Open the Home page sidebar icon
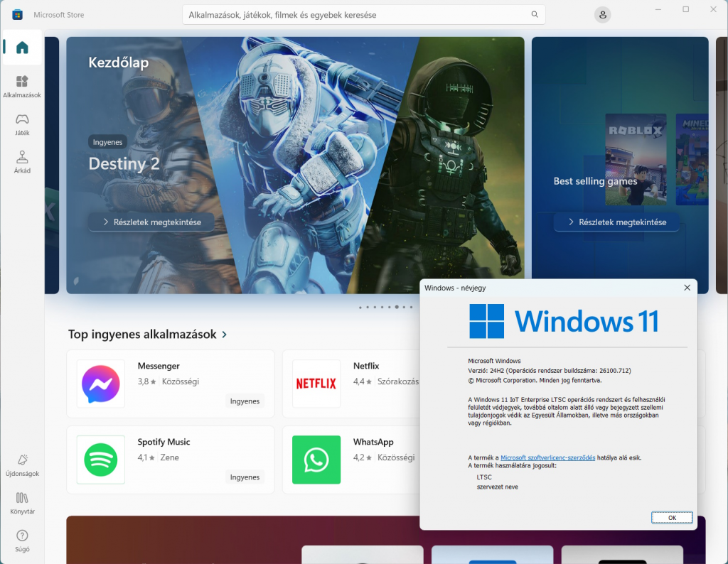This screenshot has width=728, height=564. pos(22,48)
